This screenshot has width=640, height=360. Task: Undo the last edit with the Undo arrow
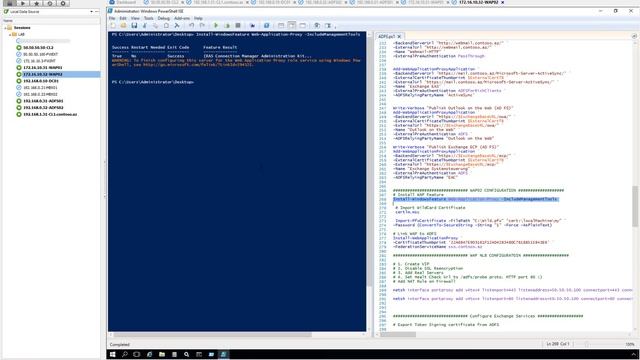coord(191,25)
